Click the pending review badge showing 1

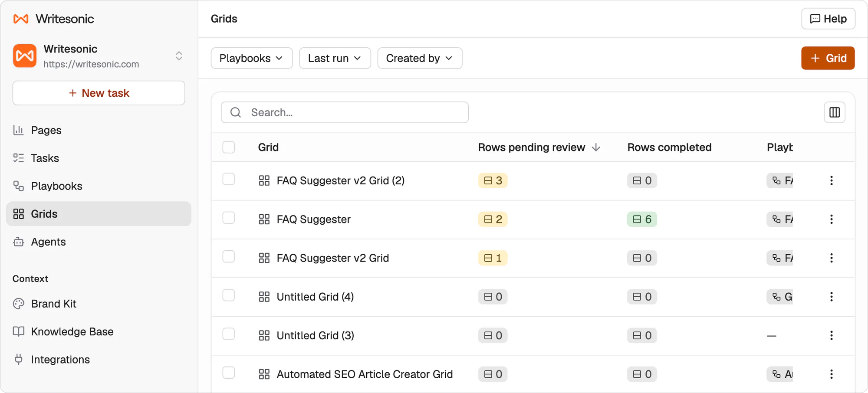[493, 258]
